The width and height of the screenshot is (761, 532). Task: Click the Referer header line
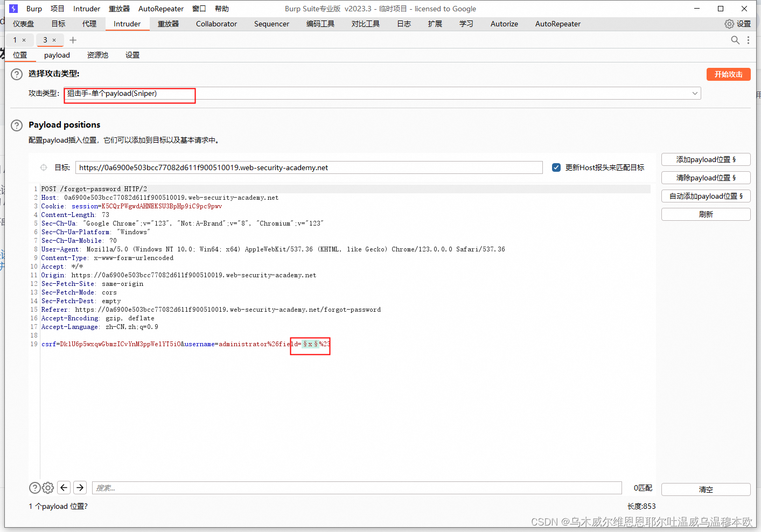211,310
